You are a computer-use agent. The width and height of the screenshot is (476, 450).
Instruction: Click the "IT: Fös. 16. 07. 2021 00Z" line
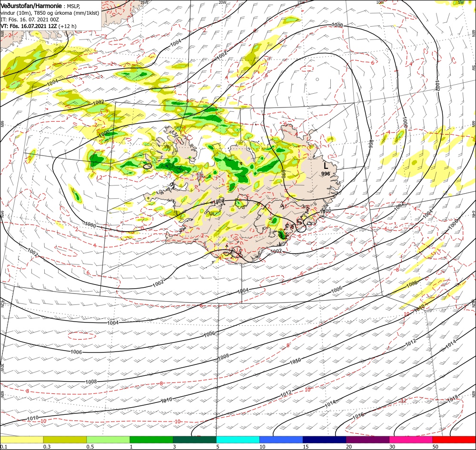30,20
